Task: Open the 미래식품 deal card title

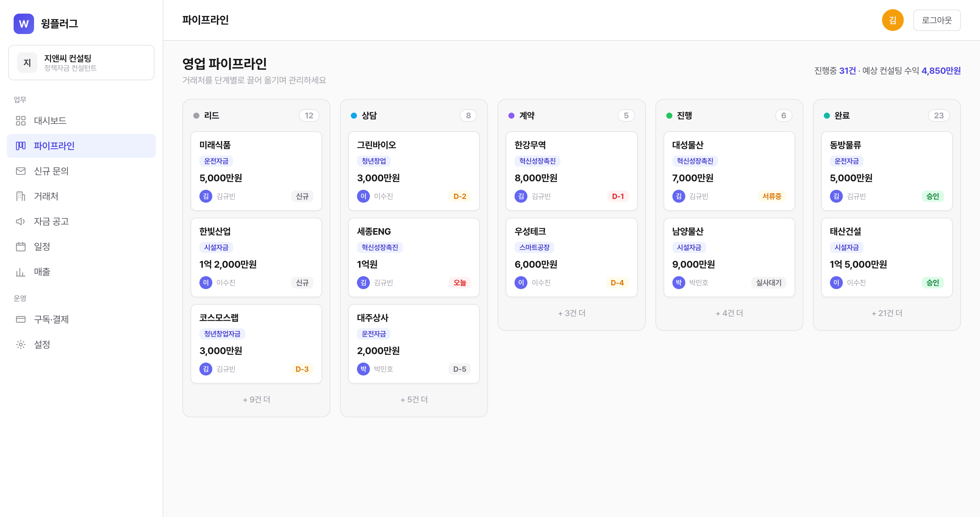Action: click(215, 145)
